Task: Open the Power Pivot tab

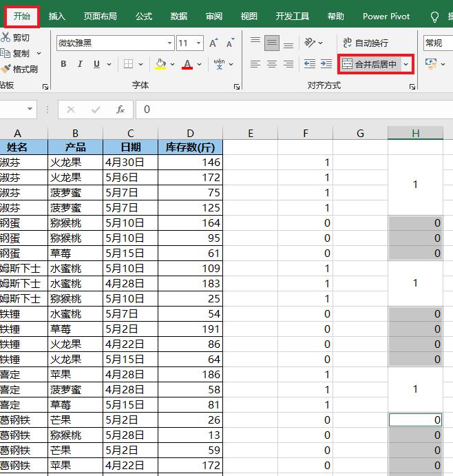Action: pos(386,16)
